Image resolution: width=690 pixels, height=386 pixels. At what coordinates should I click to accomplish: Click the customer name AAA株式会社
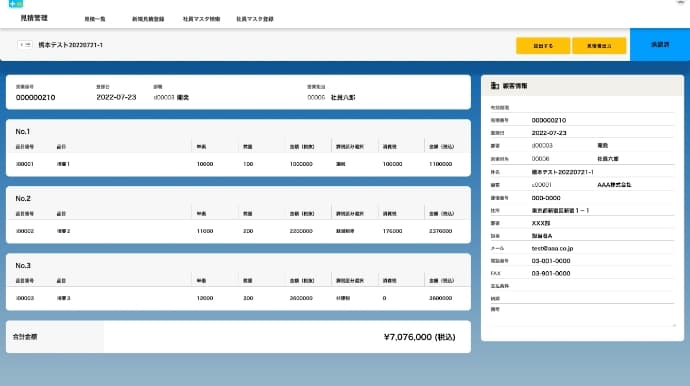tap(614, 185)
